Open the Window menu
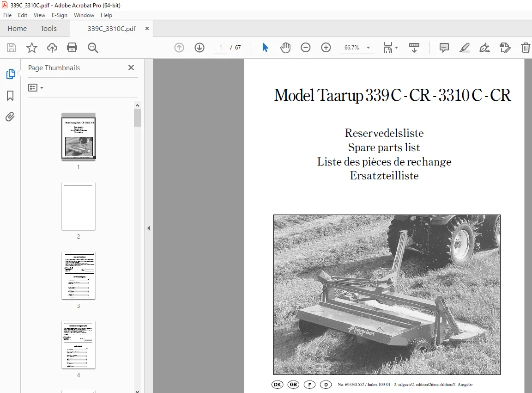 pos(84,15)
